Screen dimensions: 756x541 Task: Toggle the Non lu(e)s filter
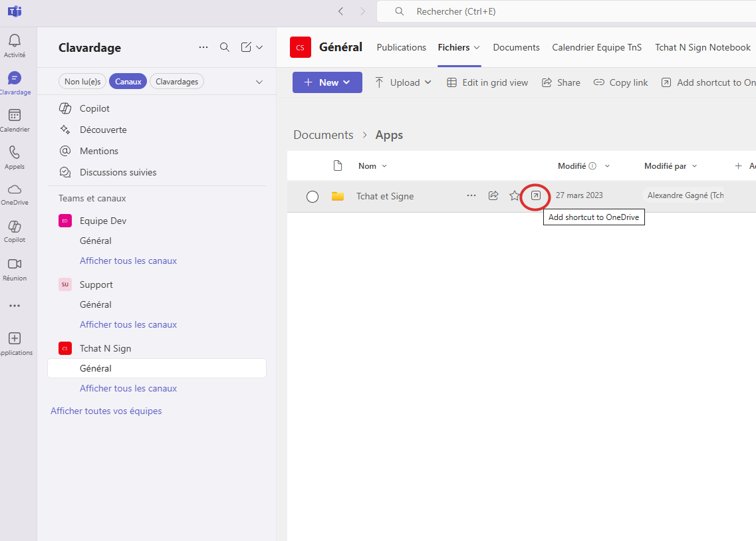[82, 81]
